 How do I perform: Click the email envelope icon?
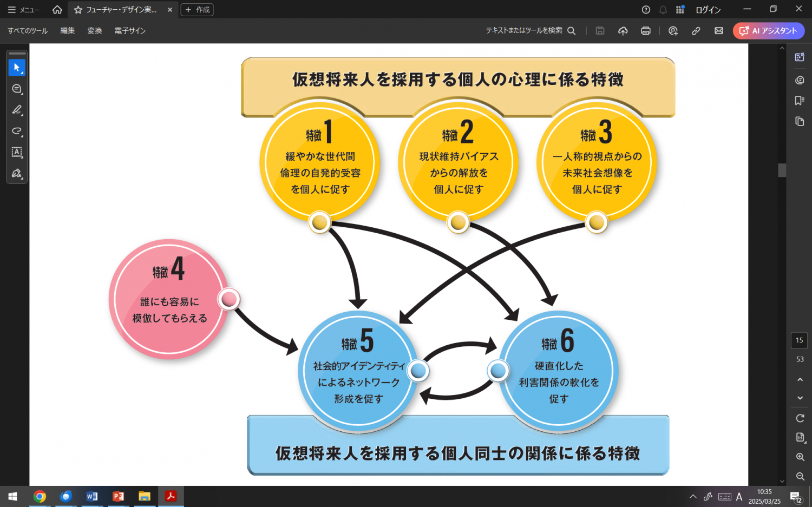pyautogui.click(x=718, y=31)
